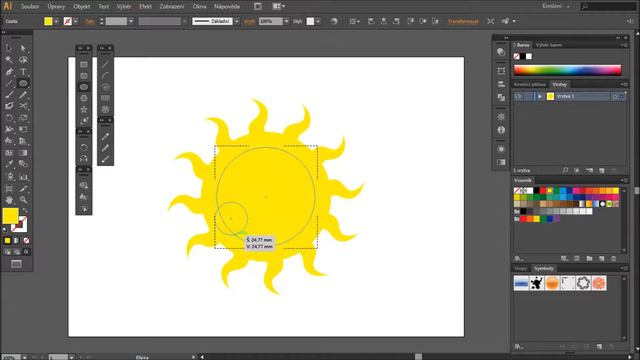Select the active Ellipse tool in main toolbox
640x360 pixels.
pyautogui.click(x=23, y=84)
